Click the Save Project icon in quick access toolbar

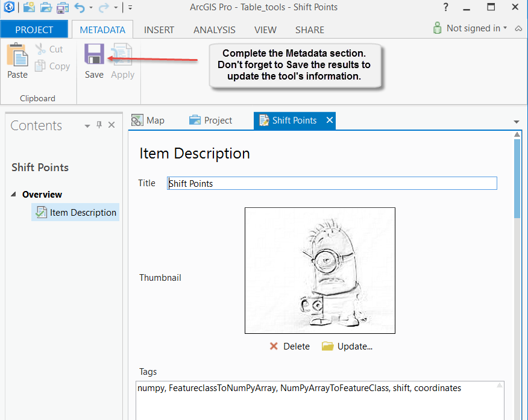[x=62, y=7]
